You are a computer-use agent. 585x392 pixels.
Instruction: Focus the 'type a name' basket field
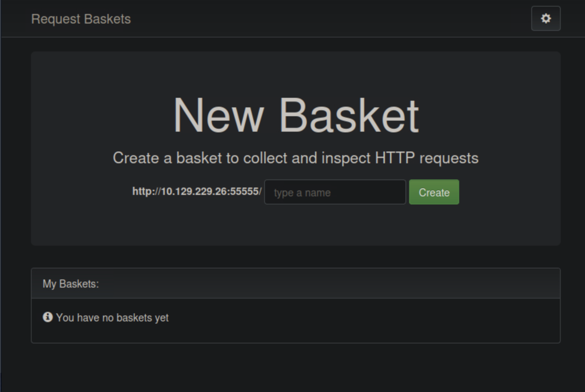coord(335,192)
